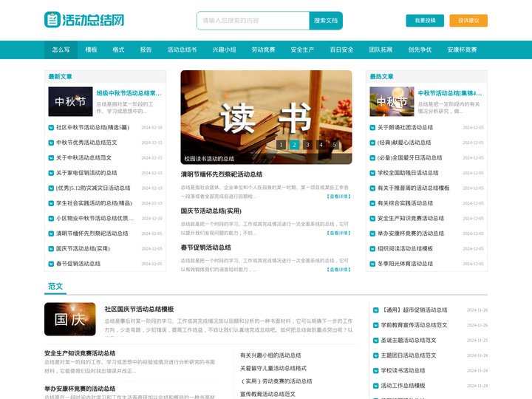Open 班级中秋节活动总结 headline link
The width and height of the screenshot is (532, 399).
coord(129,93)
